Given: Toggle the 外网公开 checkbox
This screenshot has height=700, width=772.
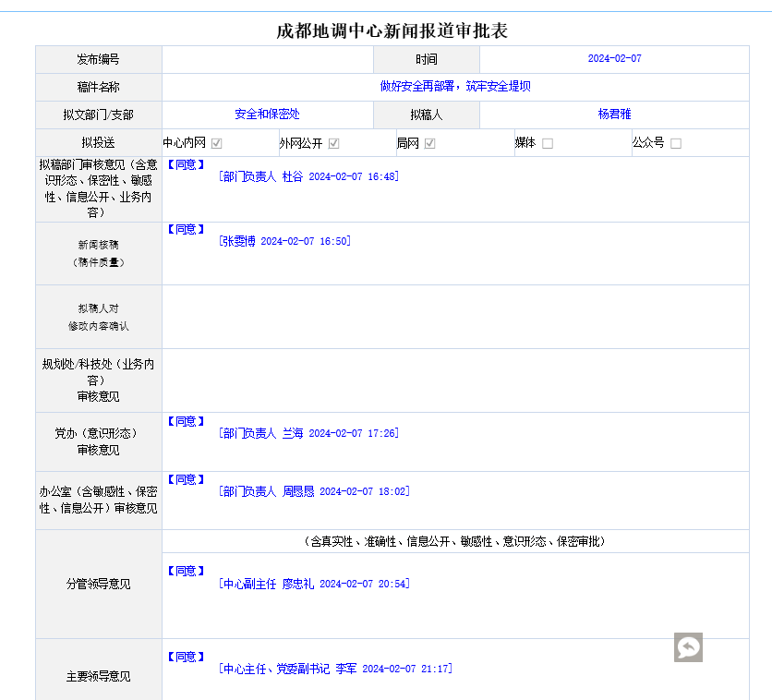Looking at the screenshot, I should pos(334,143).
